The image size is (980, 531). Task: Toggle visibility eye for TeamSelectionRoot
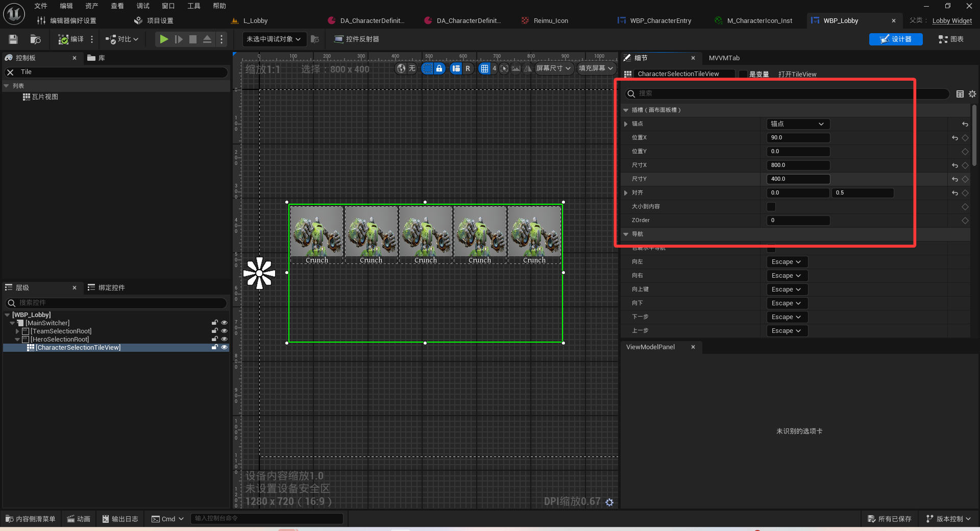click(x=224, y=331)
